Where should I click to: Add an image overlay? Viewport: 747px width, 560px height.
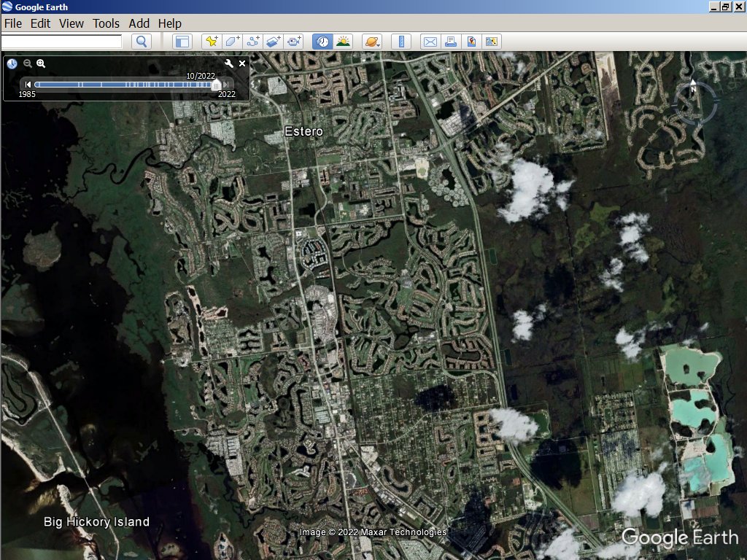(x=274, y=42)
